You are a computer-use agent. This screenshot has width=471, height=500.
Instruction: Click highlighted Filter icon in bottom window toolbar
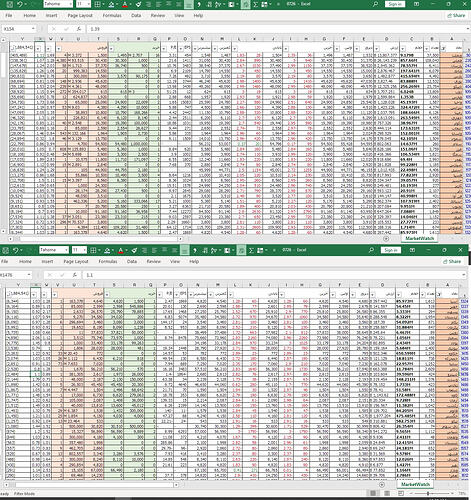[241, 250]
